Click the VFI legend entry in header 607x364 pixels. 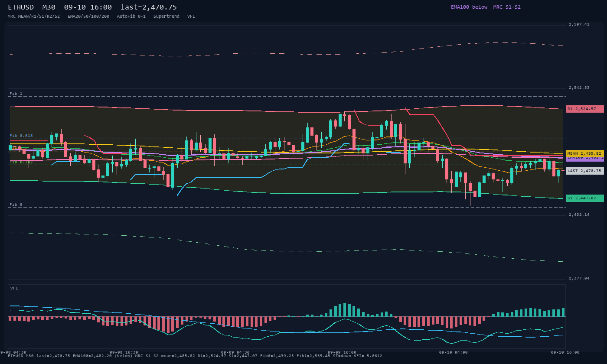point(191,16)
